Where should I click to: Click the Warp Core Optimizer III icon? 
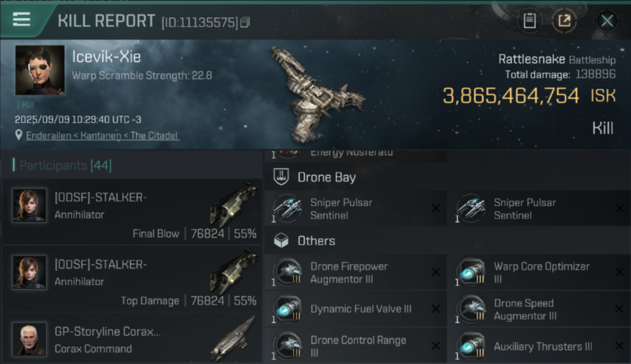coord(471,273)
